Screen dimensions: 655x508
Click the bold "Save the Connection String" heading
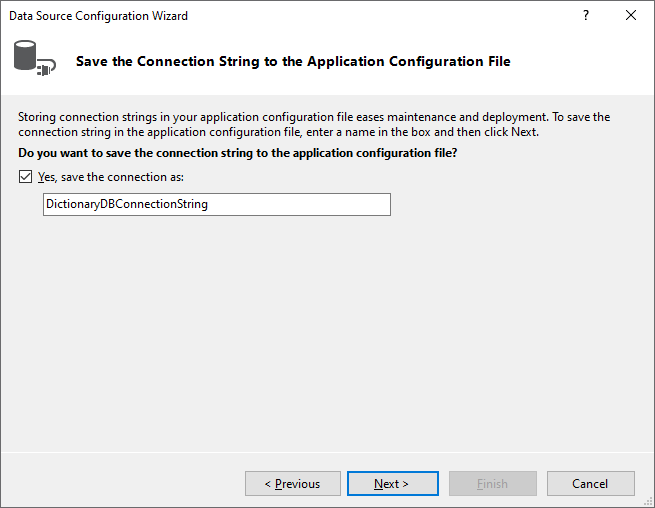click(293, 61)
